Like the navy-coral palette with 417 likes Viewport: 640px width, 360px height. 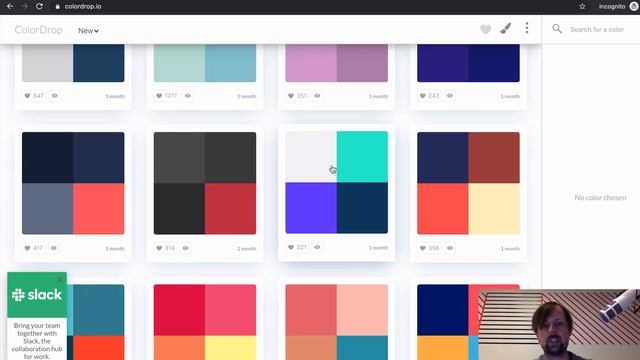[33, 248]
